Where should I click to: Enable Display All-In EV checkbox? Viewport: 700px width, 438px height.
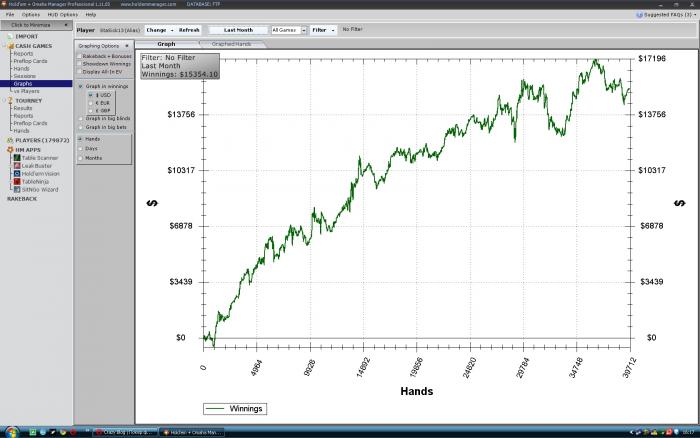[x=79, y=71]
